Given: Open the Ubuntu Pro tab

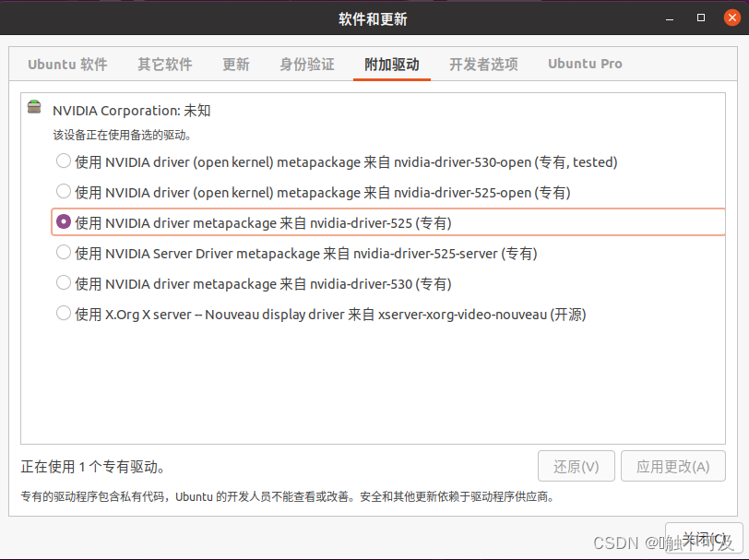Looking at the screenshot, I should coord(585,64).
